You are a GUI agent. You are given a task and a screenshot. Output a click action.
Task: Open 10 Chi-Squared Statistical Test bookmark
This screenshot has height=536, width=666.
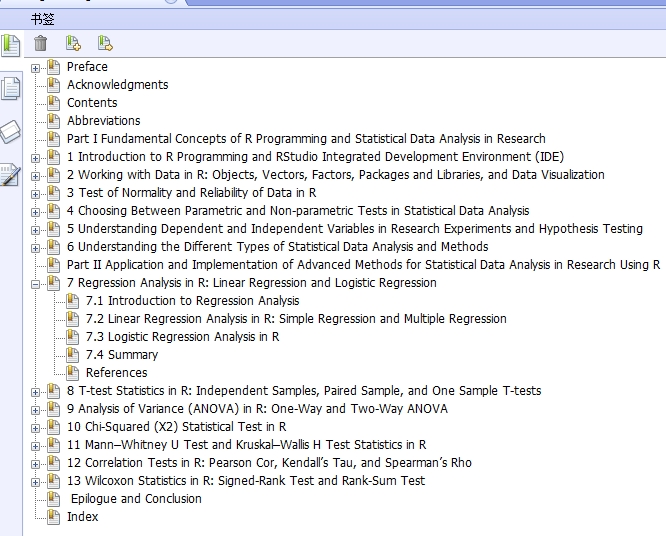point(176,426)
